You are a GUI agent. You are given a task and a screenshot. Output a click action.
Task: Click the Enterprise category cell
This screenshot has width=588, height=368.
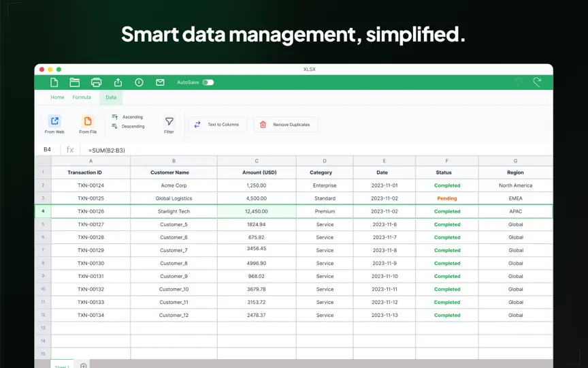click(325, 185)
